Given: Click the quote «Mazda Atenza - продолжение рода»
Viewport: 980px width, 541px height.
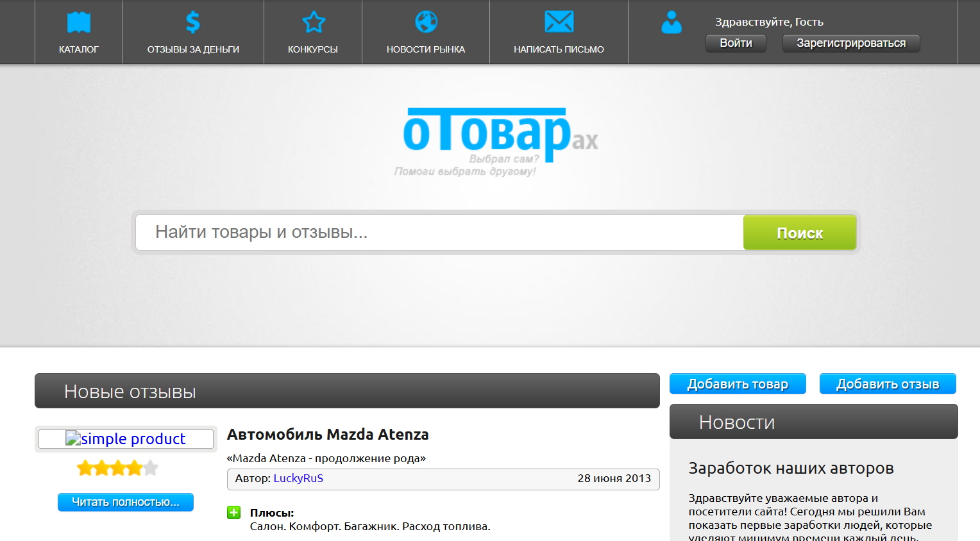Looking at the screenshot, I should click(326, 458).
